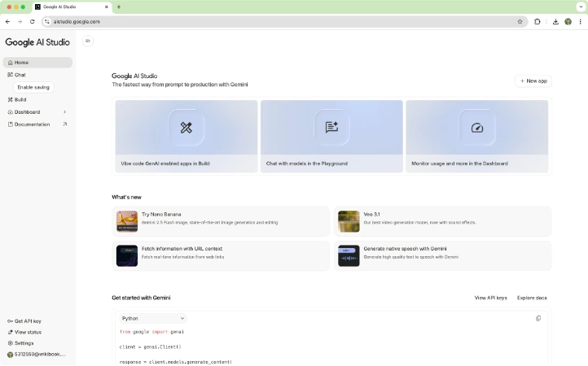Open Build in the sidebar

(37, 100)
